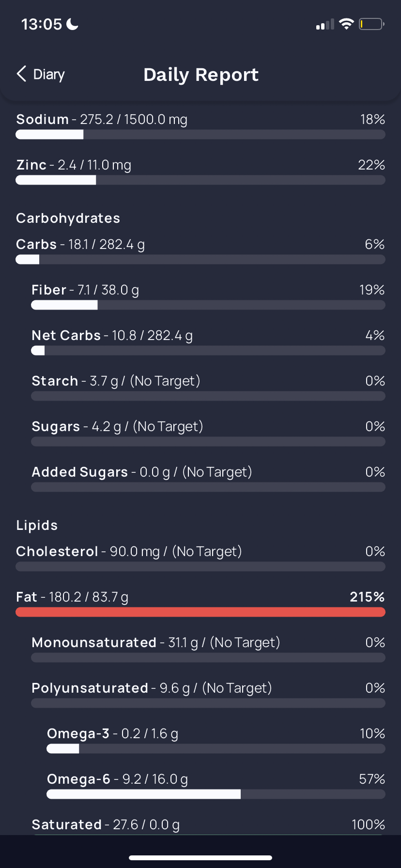Tap the Carbohydrates section header
Image resolution: width=401 pixels, height=868 pixels.
pyautogui.click(x=68, y=218)
